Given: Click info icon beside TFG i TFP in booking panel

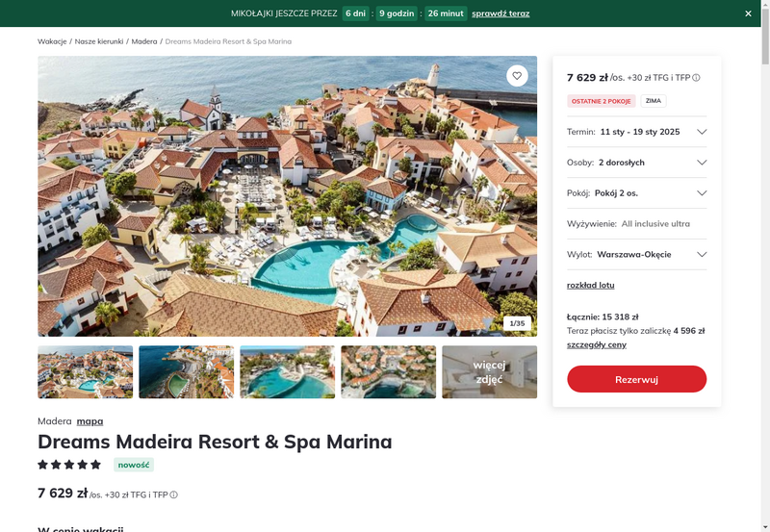Looking at the screenshot, I should (696, 78).
